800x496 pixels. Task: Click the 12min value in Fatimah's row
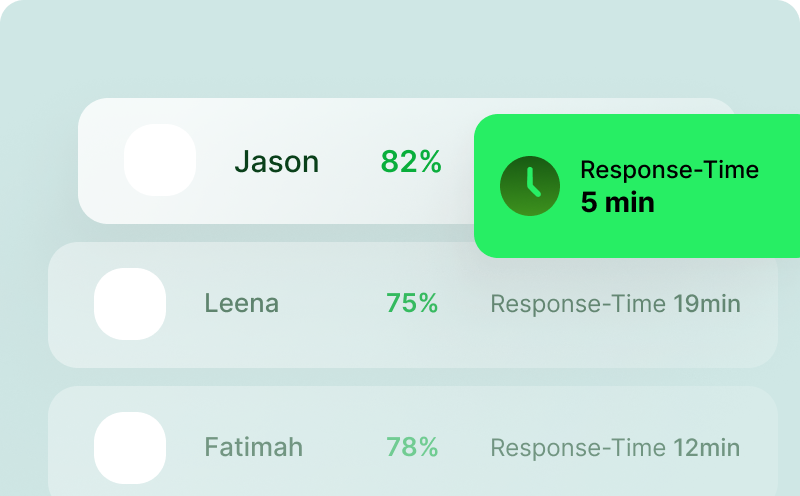[x=706, y=447]
